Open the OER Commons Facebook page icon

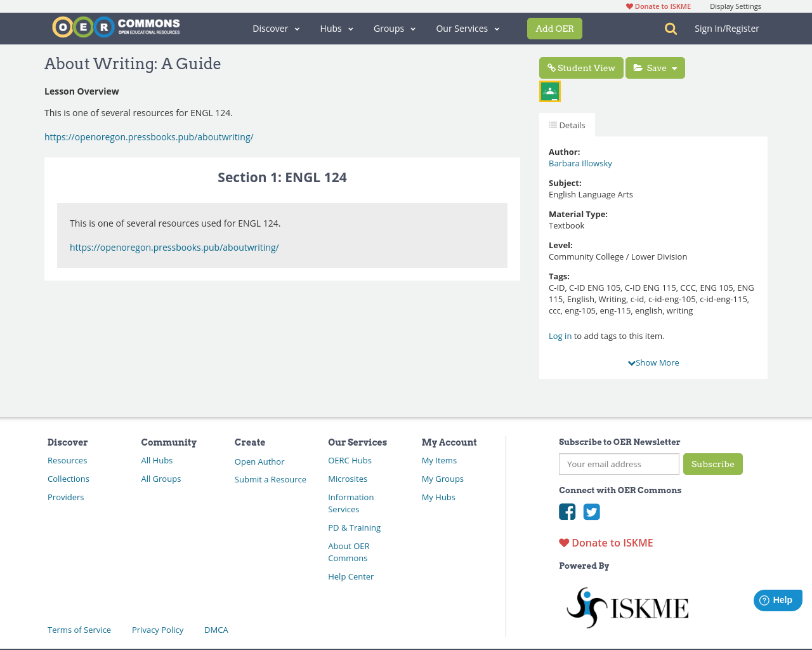(x=567, y=512)
